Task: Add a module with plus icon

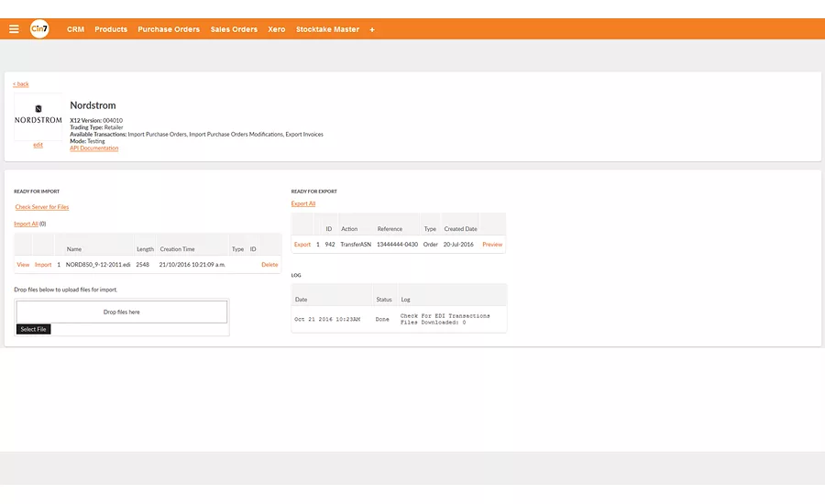Action: [372, 29]
